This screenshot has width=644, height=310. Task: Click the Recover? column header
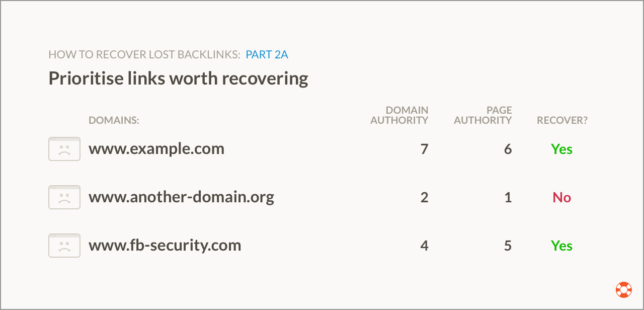click(x=562, y=120)
